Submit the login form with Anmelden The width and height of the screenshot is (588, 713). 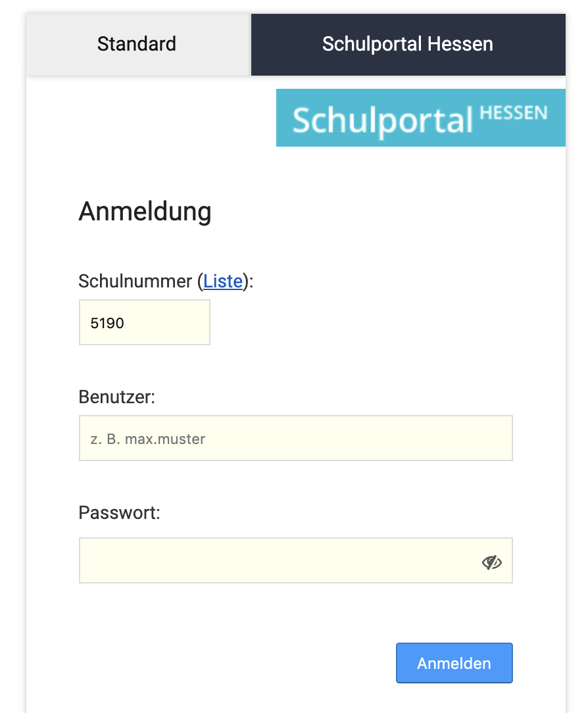pos(454,663)
